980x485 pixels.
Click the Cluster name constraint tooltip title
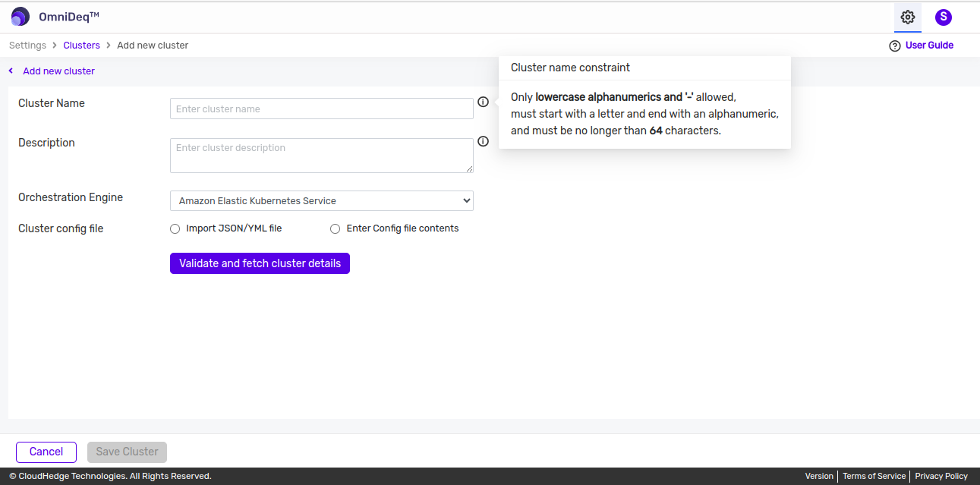tap(570, 68)
